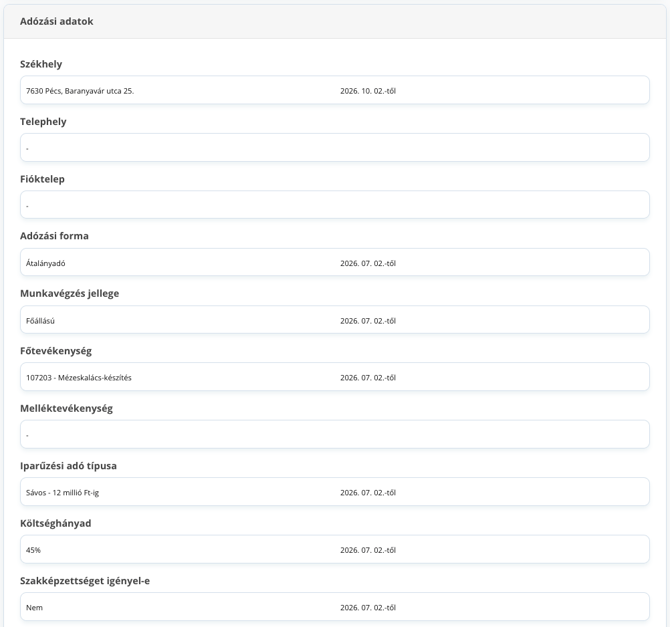670x627 pixels.
Task: Select the Telephely section label
Action: click(x=43, y=121)
